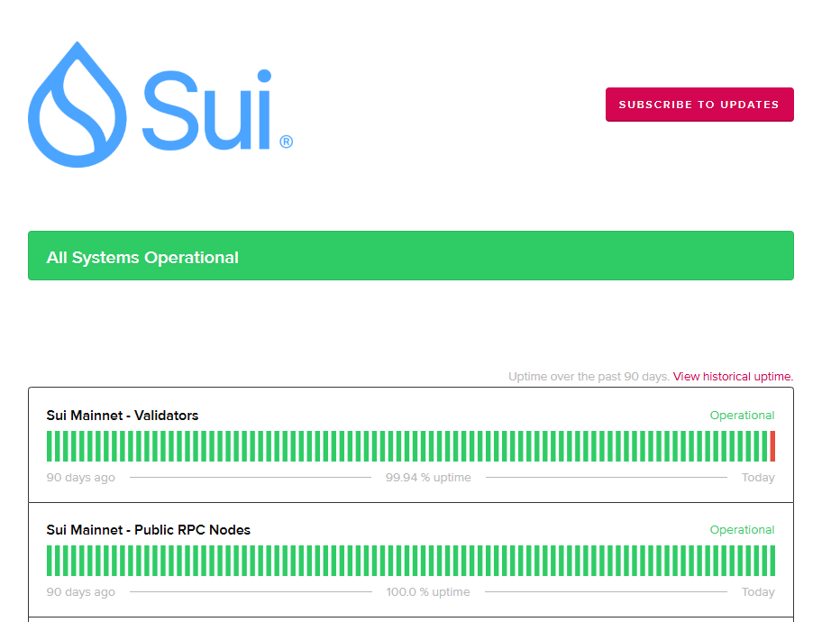Screen dimensions: 840x622
Task: Click the All Systems Operational banner
Action: click(411, 255)
